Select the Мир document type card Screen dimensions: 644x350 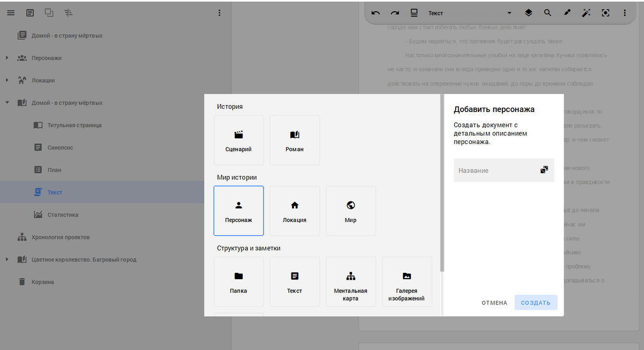tap(351, 211)
